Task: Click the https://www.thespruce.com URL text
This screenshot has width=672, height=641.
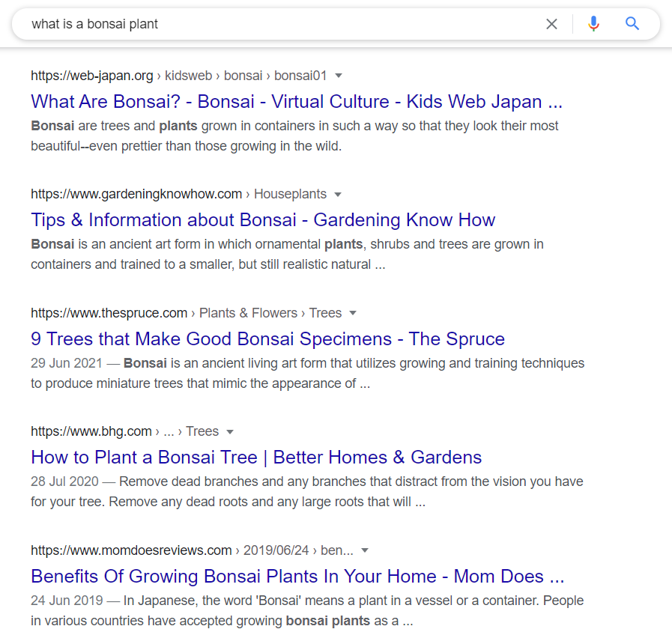Action: (109, 313)
